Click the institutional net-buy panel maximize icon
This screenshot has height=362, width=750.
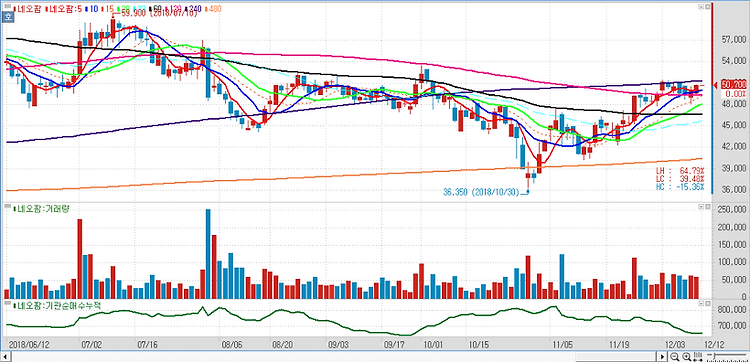(701, 304)
